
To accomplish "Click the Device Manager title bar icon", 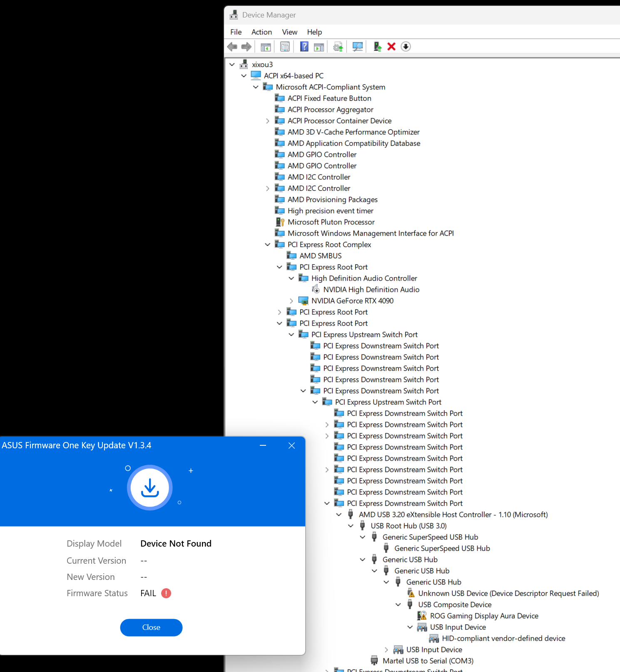I will 234,15.
